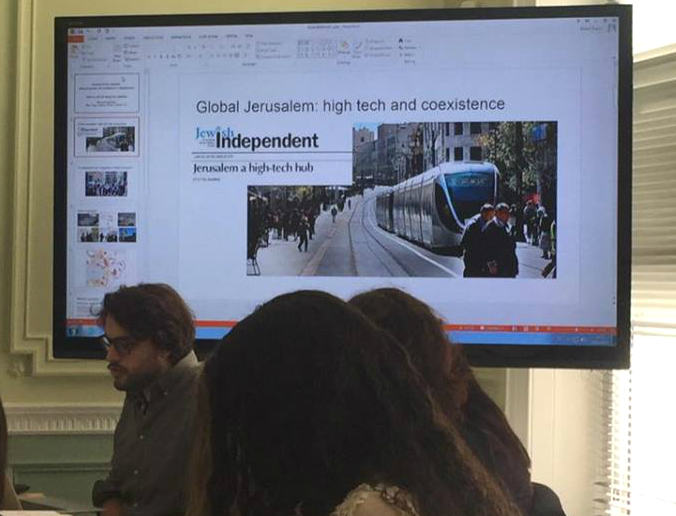Image resolution: width=676 pixels, height=516 pixels.
Task: Click the Paste icon in the ribbon
Action: tap(75, 49)
